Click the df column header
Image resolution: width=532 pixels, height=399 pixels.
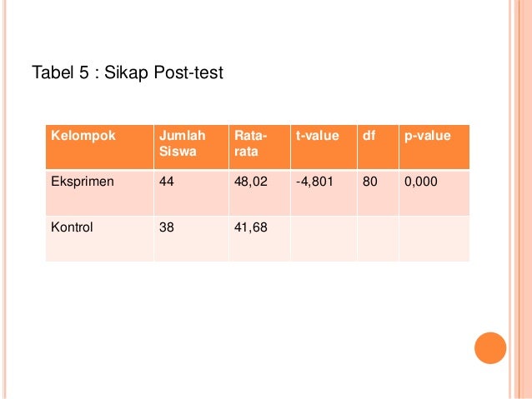coord(378,147)
